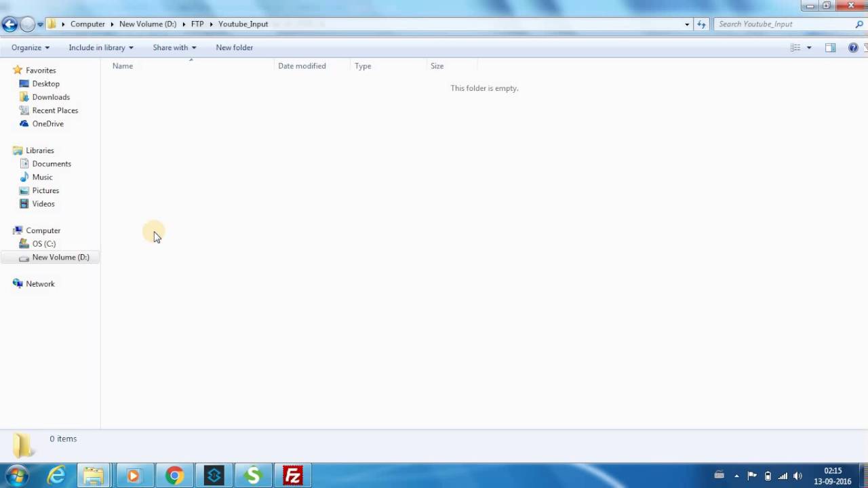The width and height of the screenshot is (868, 488).
Task: Open Google Chrome from the taskbar
Action: 174,476
